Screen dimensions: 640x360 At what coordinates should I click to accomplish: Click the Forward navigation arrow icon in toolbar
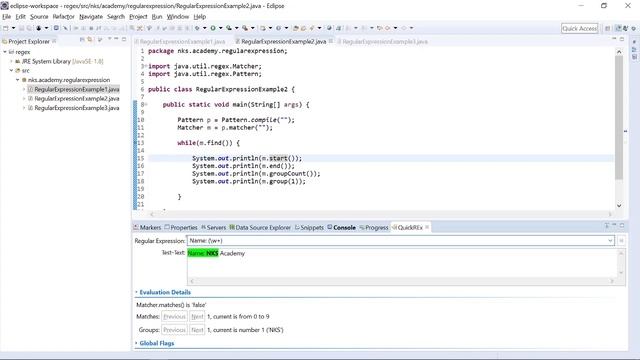click(403, 28)
